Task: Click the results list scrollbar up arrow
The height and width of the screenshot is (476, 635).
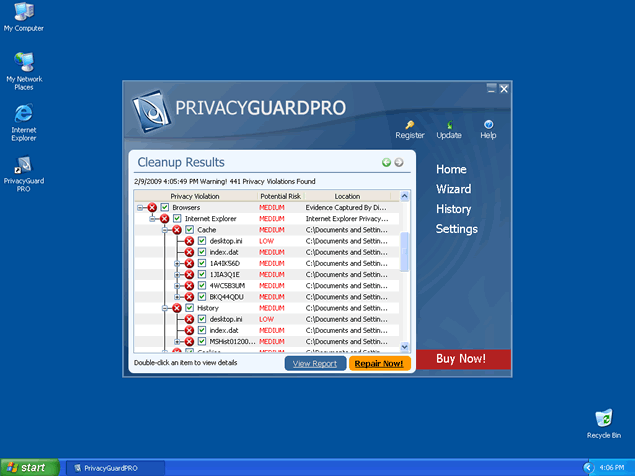Action: pos(405,197)
